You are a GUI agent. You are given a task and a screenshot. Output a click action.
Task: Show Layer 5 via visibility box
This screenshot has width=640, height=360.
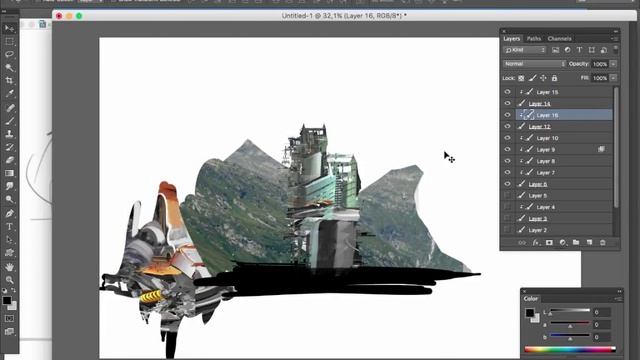507,196
